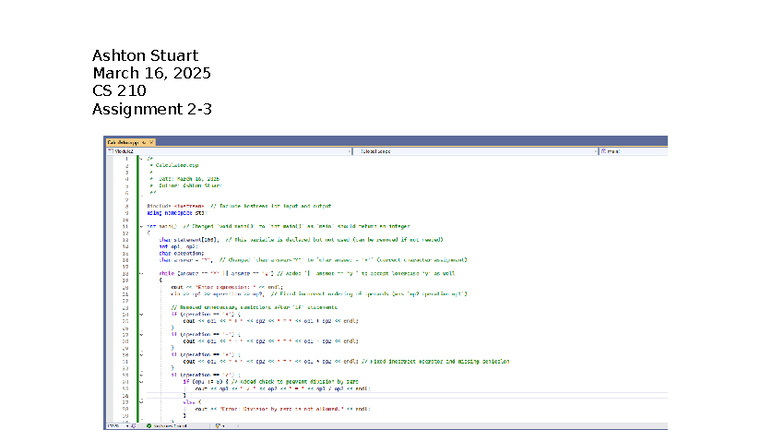Collapse the int main function at line 11
The image size is (784, 441).
pos(140,227)
